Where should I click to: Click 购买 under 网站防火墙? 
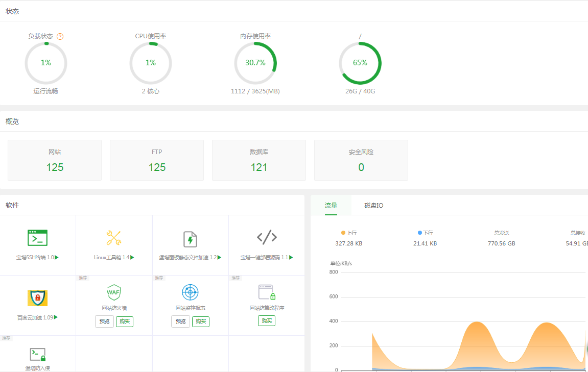125,321
